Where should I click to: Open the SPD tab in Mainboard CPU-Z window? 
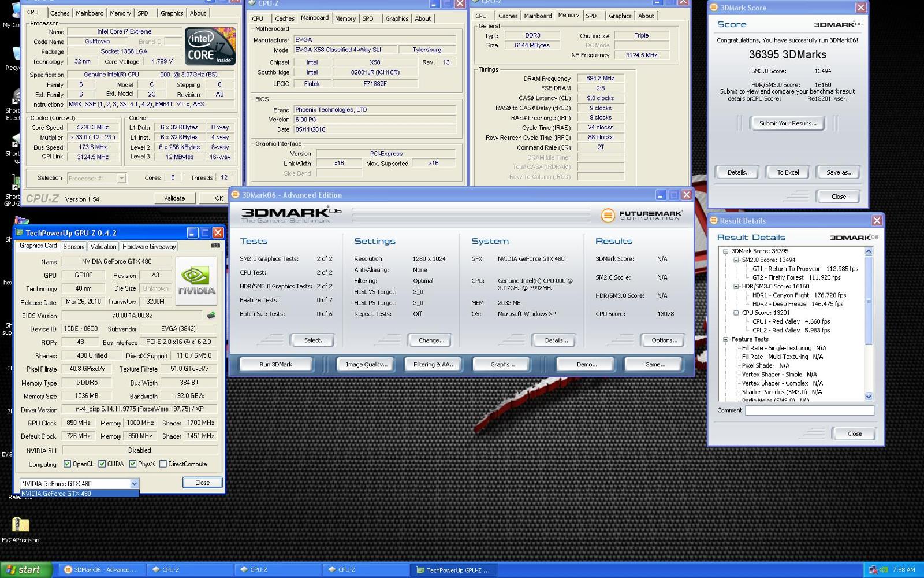[x=368, y=18]
